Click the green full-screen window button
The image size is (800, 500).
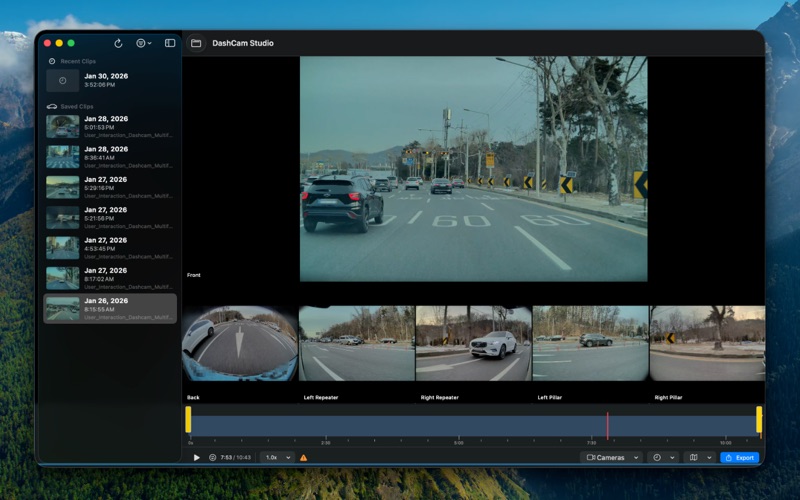click(x=71, y=43)
